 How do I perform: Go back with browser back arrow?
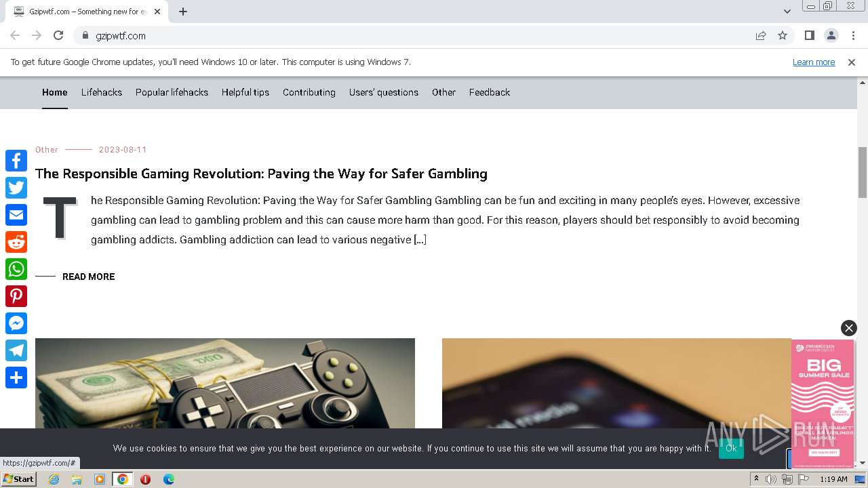point(15,35)
